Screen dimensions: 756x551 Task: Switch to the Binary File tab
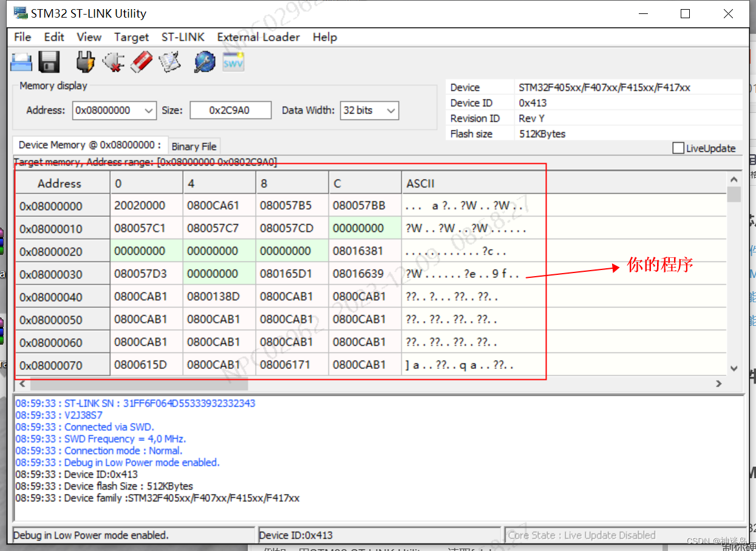(x=194, y=146)
